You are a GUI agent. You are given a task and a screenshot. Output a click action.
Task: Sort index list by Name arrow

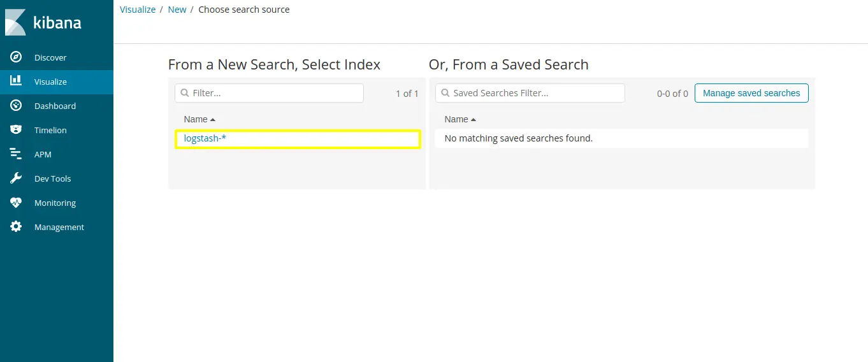(x=213, y=119)
